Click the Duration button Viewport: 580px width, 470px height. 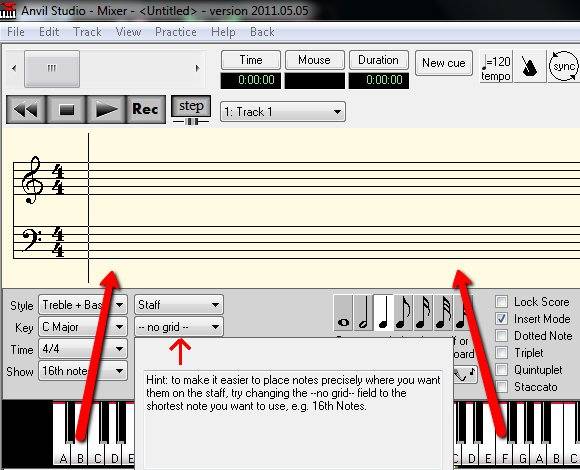379,60
